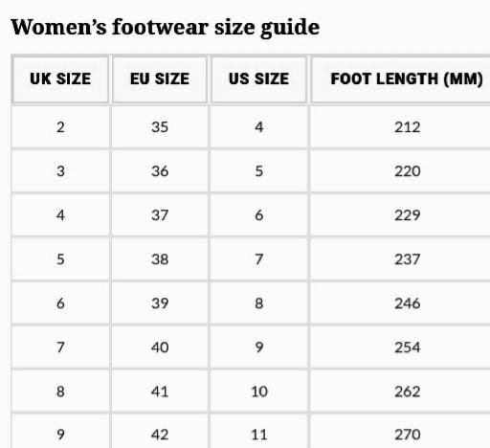Viewport: 490px width, 448px height.
Task: Click the Women's footwear size guide heading
Action: pos(165,27)
